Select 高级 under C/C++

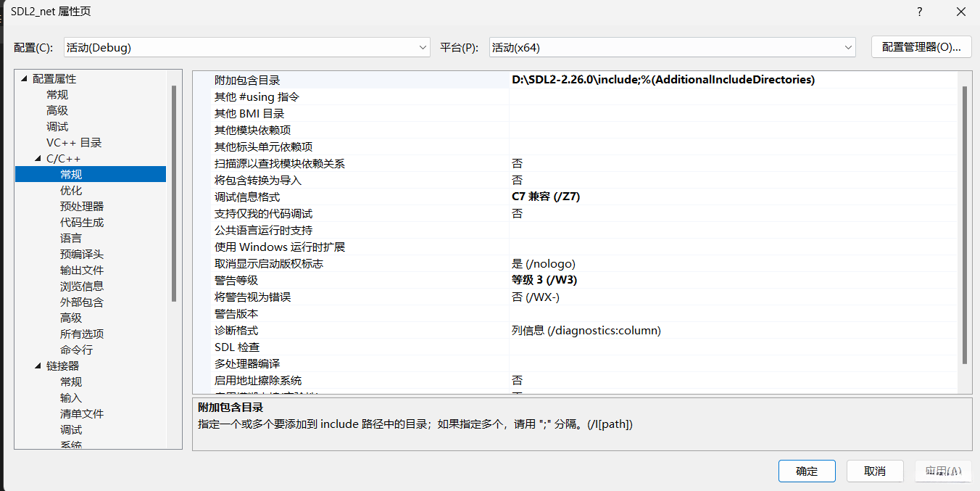coord(71,318)
